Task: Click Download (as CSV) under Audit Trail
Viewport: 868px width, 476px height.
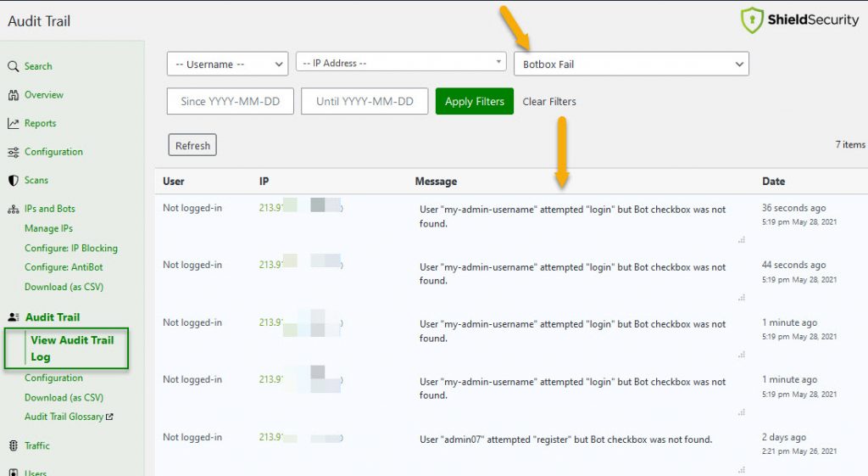Action: click(x=64, y=397)
